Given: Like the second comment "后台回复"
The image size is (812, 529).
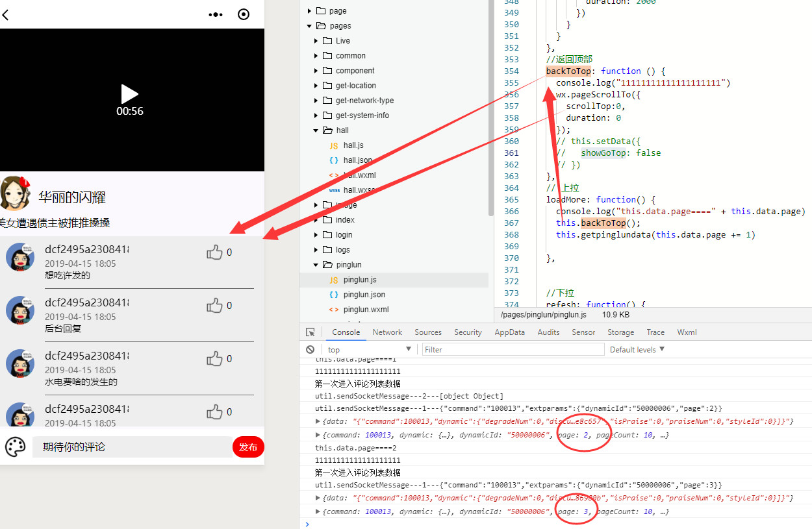Looking at the screenshot, I should click(x=214, y=306).
